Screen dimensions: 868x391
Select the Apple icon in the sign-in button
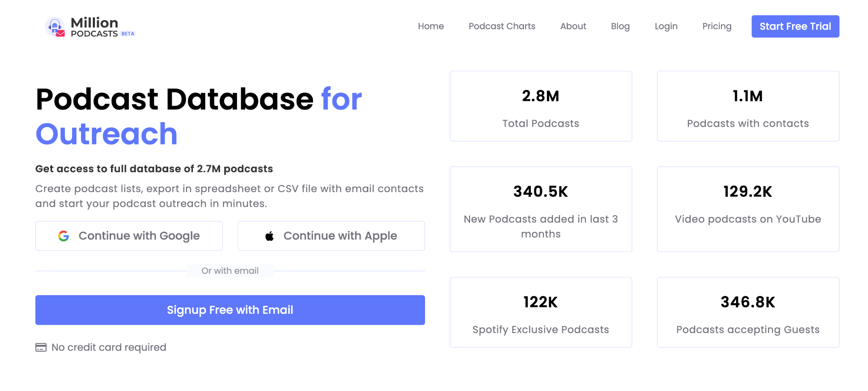(269, 236)
